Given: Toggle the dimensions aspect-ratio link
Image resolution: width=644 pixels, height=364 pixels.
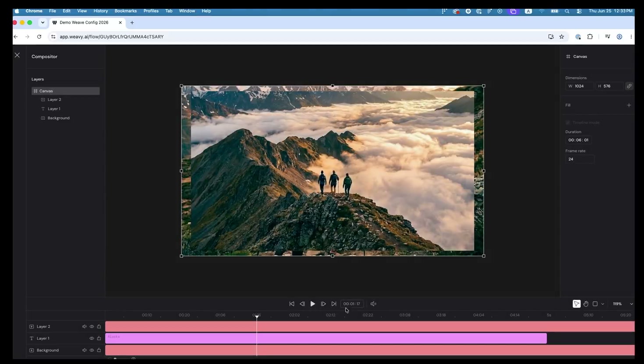Looking at the screenshot, I should click(629, 86).
